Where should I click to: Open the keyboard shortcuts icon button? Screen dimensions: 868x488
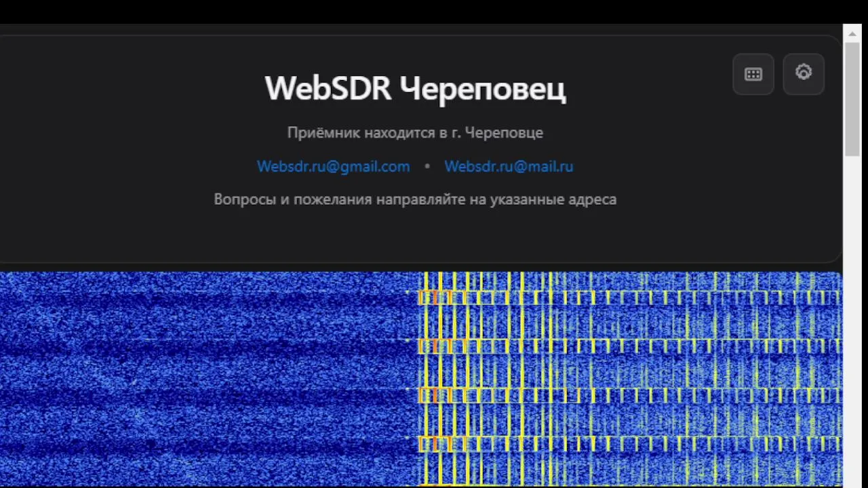pos(753,75)
